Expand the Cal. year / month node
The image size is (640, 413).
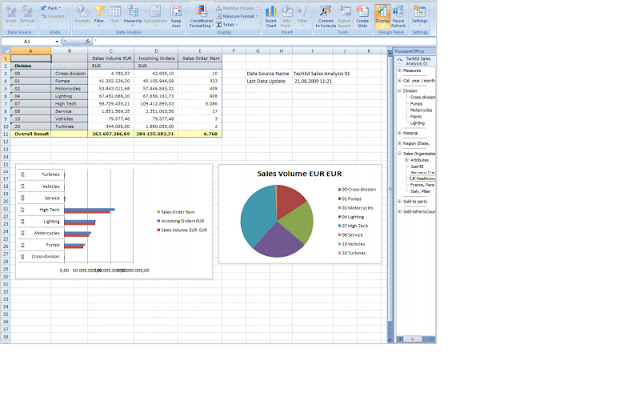(x=400, y=81)
